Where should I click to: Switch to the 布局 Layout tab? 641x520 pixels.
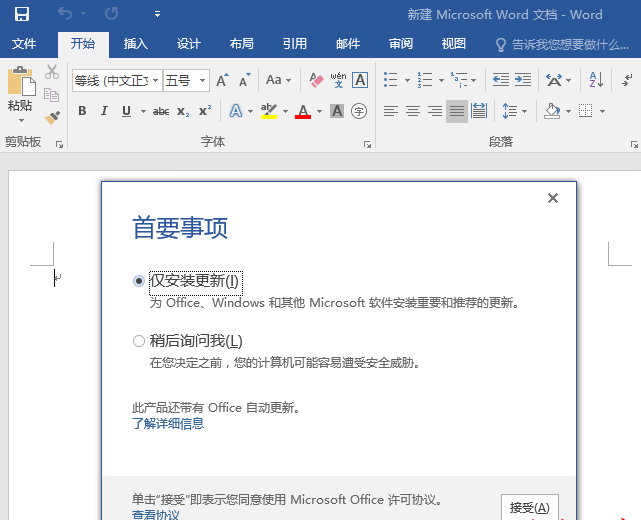coord(242,44)
